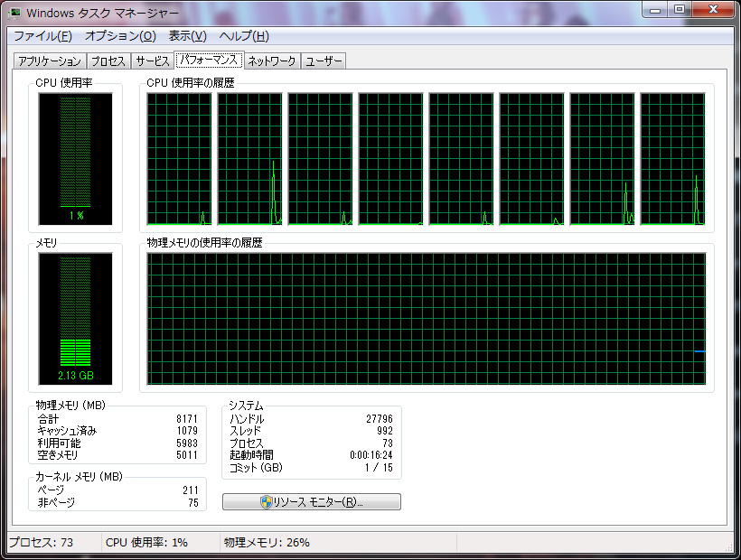Click the CPU usage 1 % gauge
Image resolution: width=741 pixels, height=560 pixels.
pyautogui.click(x=76, y=159)
